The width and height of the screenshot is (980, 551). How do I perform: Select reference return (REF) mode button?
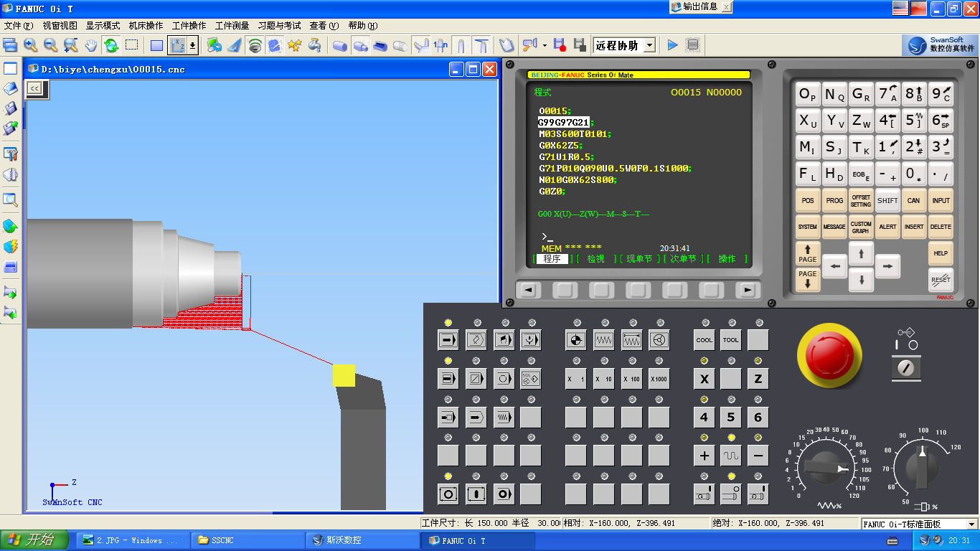click(x=576, y=339)
